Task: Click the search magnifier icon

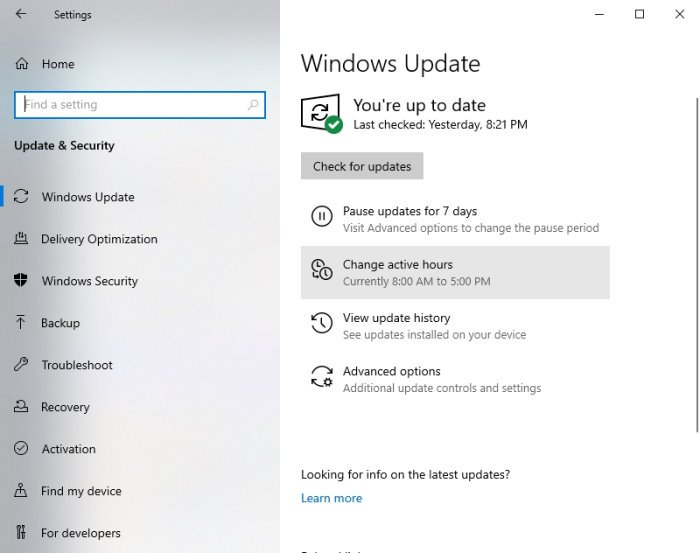Action: click(x=253, y=104)
